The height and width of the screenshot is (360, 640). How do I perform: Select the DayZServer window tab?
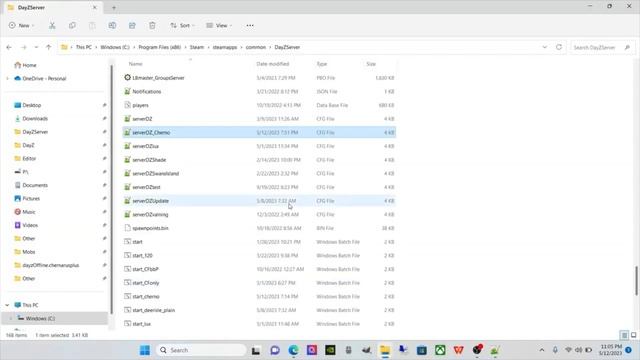(52, 7)
